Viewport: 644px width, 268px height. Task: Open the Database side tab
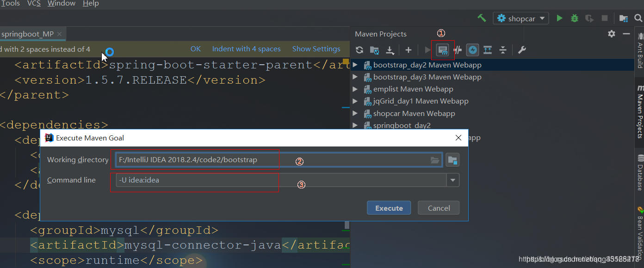click(x=639, y=173)
